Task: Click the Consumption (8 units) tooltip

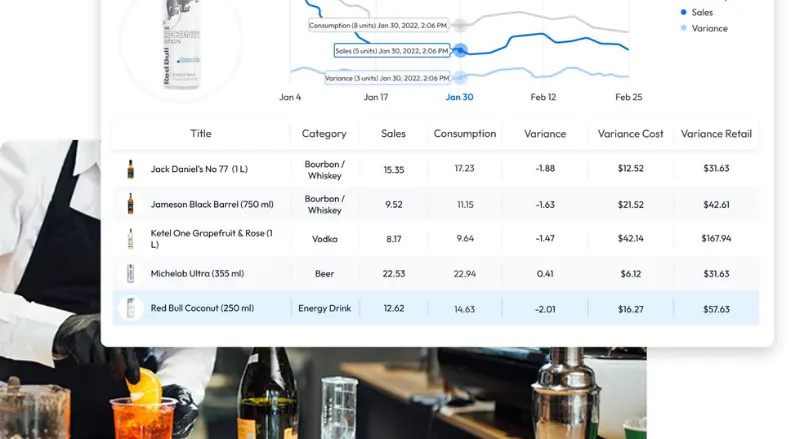Action: pyautogui.click(x=378, y=25)
